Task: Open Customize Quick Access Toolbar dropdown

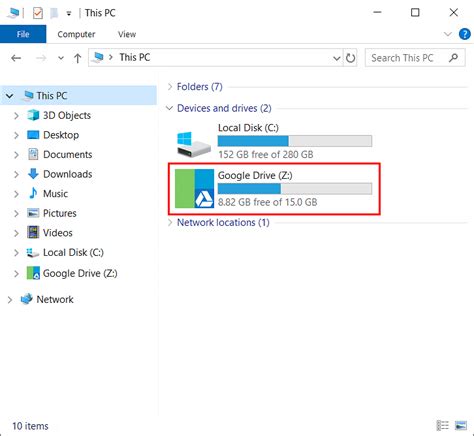Action: click(x=69, y=14)
